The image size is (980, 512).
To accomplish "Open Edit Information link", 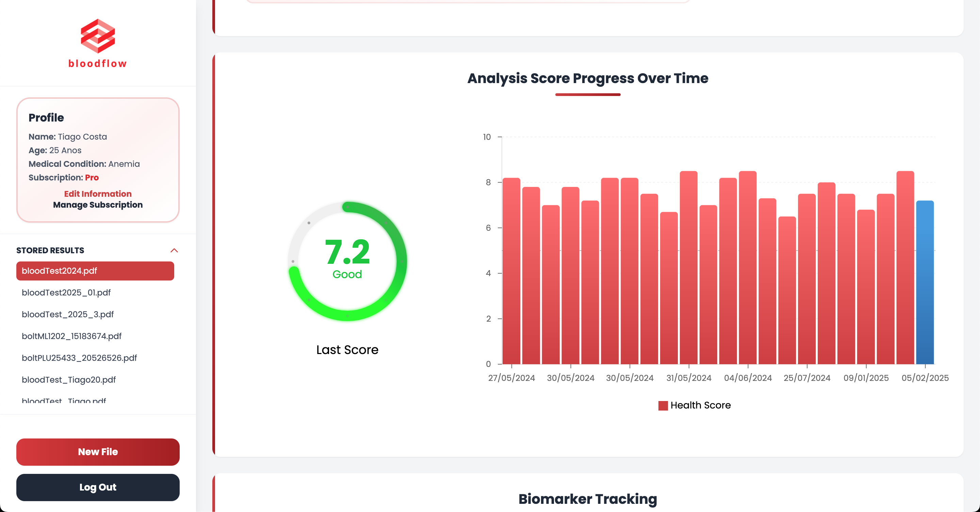I will click(x=98, y=194).
